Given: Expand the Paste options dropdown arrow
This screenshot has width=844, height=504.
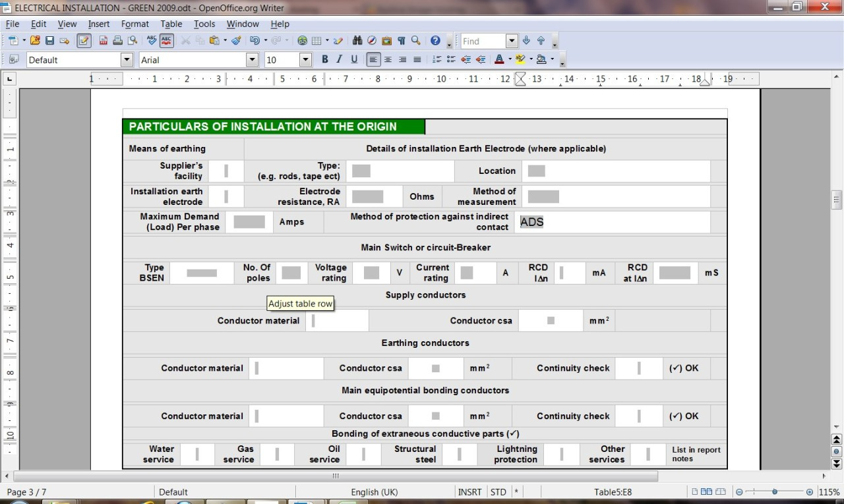Looking at the screenshot, I should (x=225, y=41).
